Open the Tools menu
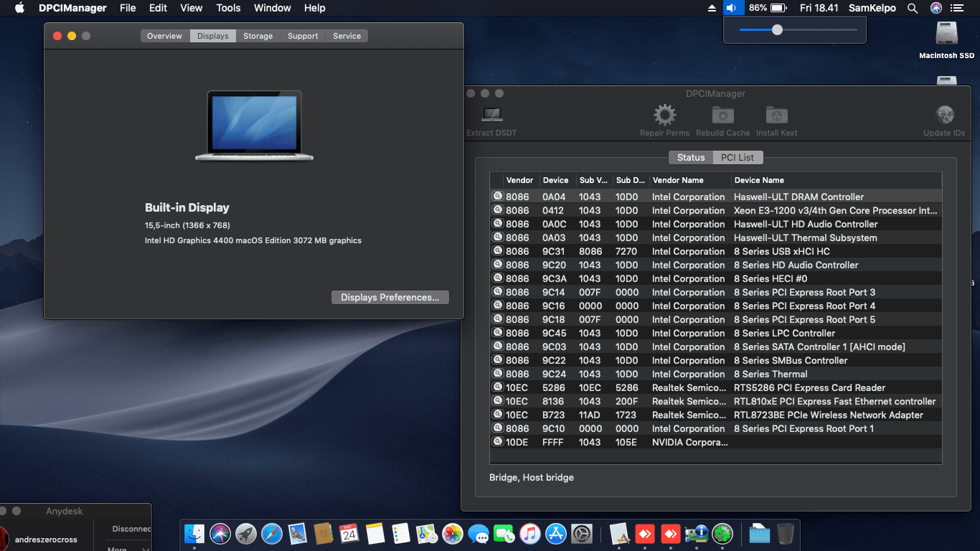Viewport: 980px width, 551px height. 228,8
